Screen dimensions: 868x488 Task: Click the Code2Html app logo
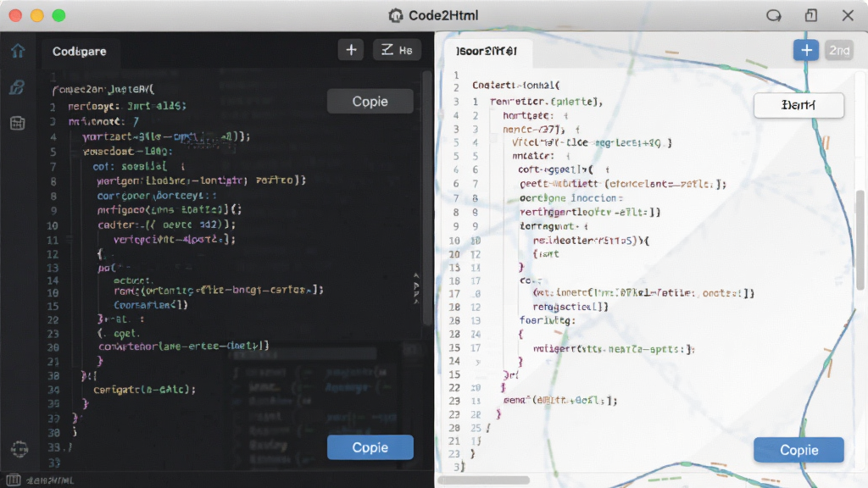tap(396, 15)
